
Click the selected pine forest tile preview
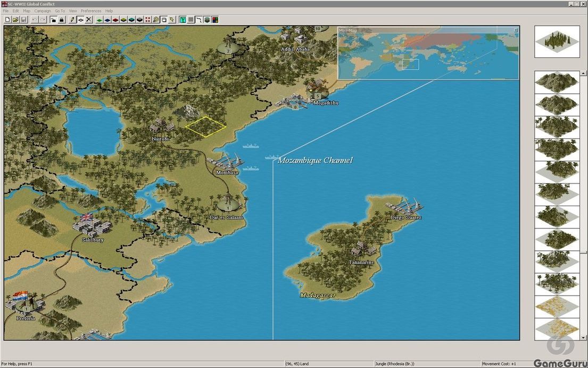(557, 42)
